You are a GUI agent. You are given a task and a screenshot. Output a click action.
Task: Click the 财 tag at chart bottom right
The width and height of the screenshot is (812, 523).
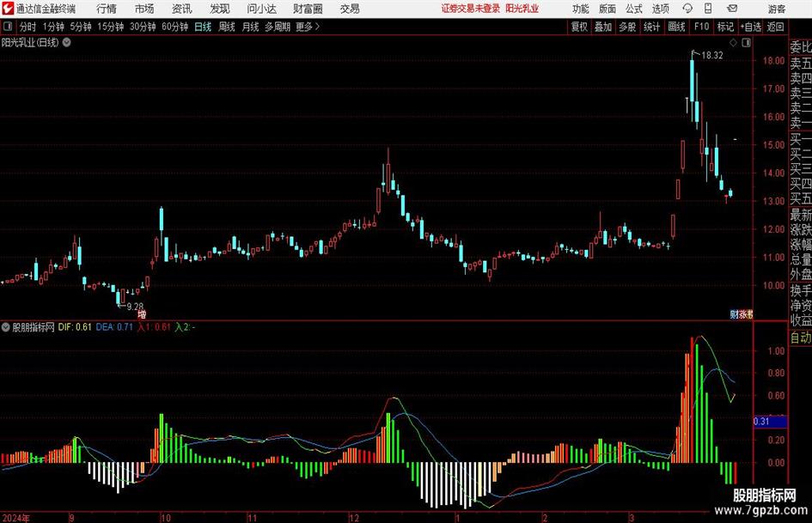(733, 313)
